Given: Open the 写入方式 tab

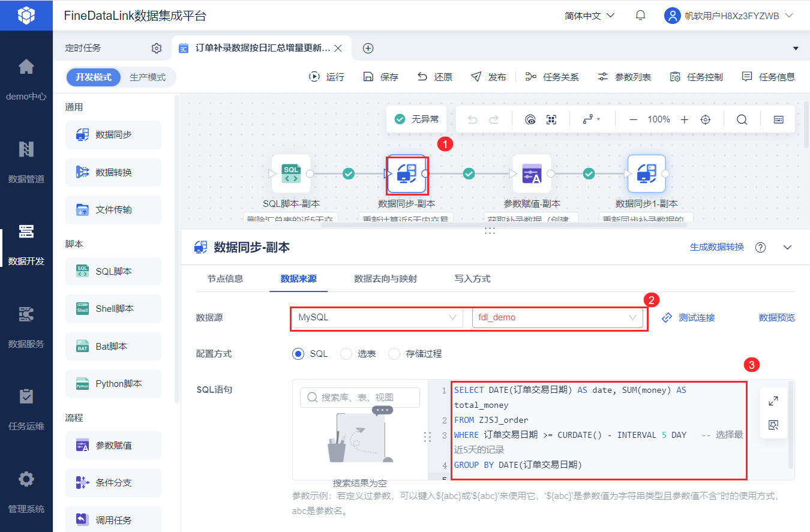Looking at the screenshot, I should pyautogui.click(x=473, y=278).
